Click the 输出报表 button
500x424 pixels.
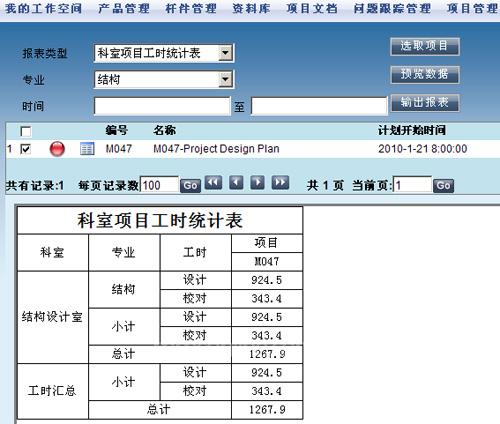tap(425, 103)
